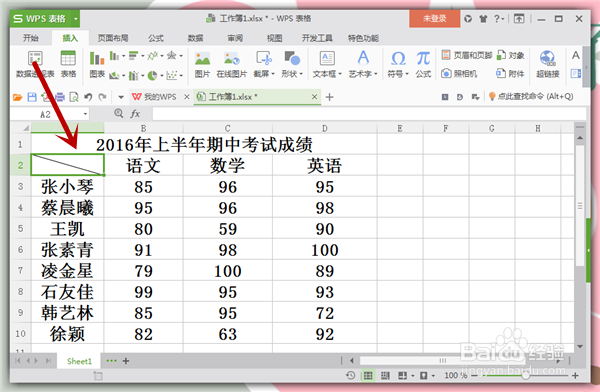This screenshot has height=392, width=600.
Task: Open the WPS 表格 application menu arrow
Action: tap(76, 19)
